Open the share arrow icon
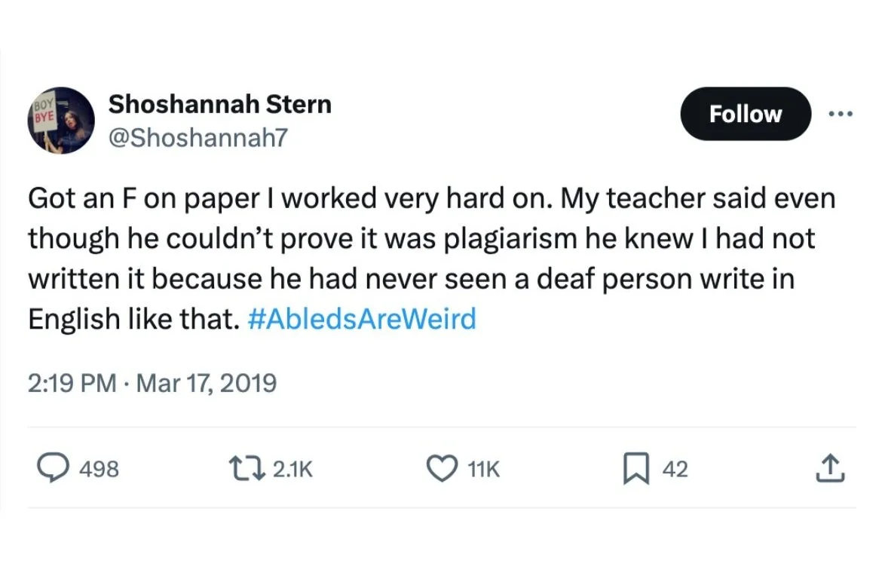The height and width of the screenshot is (588, 882). [830, 469]
